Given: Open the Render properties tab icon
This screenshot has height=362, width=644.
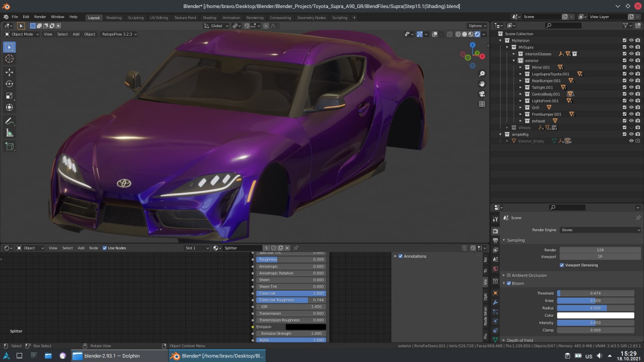Looking at the screenshot, I should (495, 231).
